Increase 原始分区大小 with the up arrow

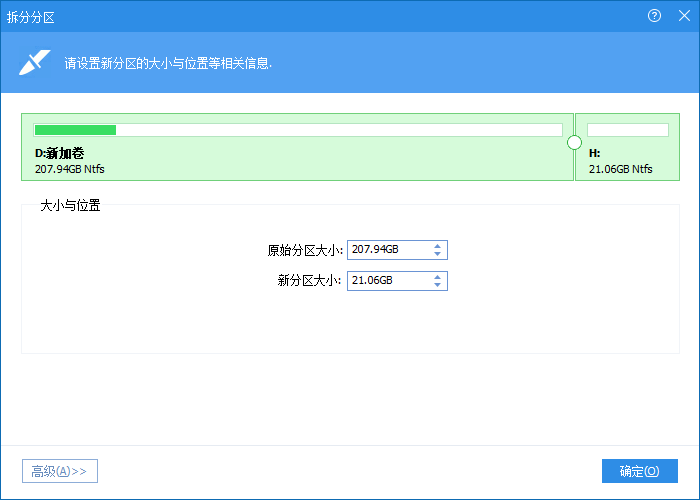point(438,246)
